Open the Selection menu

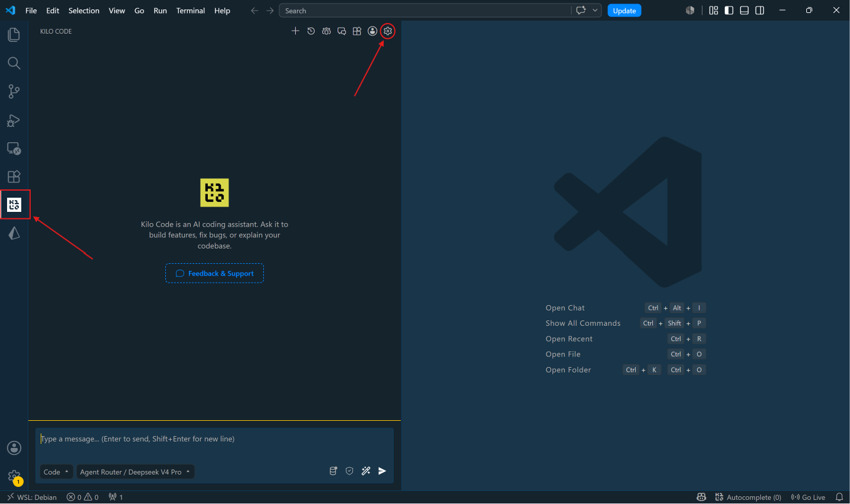point(84,11)
